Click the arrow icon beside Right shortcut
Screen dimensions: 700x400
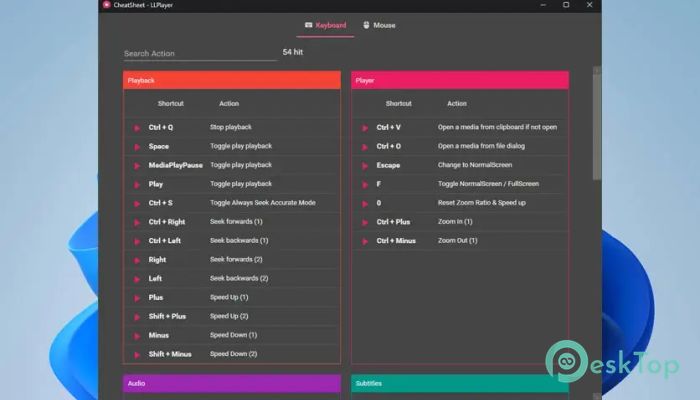click(137, 260)
